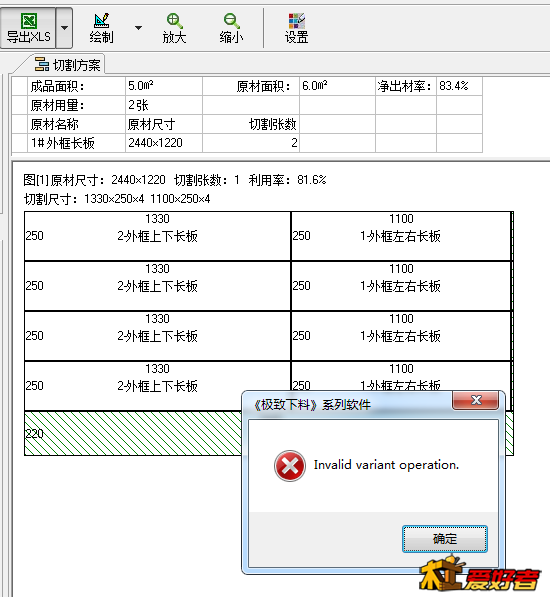Click the red error icon in dialog
Viewport: 550px width, 597px height.
[x=290, y=466]
